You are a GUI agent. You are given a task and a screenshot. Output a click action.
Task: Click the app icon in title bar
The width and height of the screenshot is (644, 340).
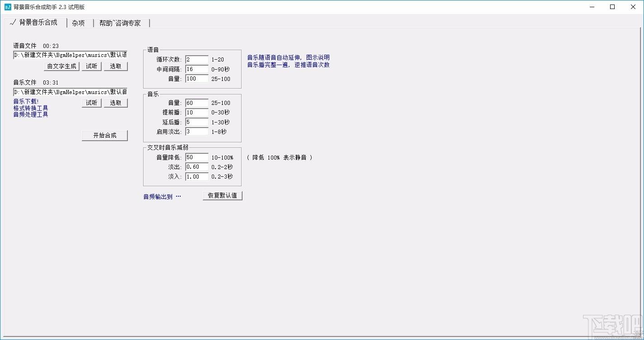[x=8, y=7]
